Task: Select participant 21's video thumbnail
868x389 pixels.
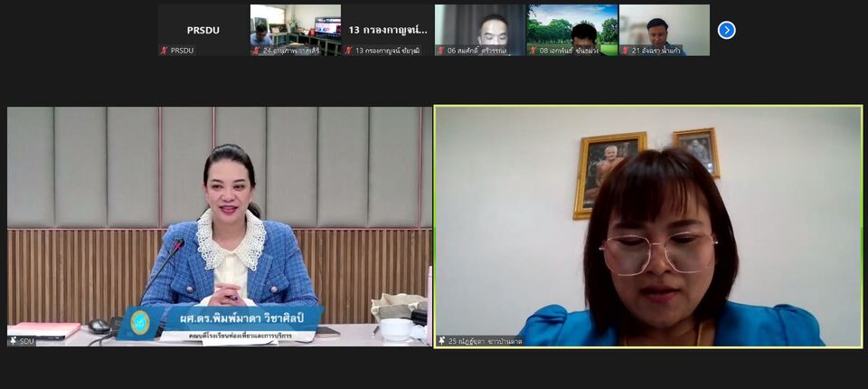Action: click(665, 27)
